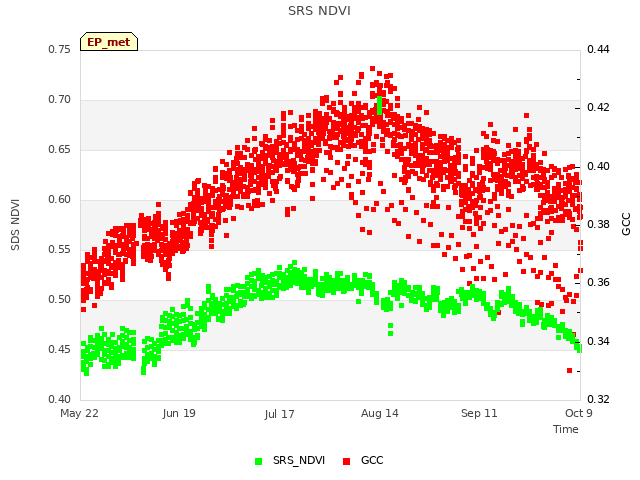Click the green vertical bar among red peak points

point(380,105)
